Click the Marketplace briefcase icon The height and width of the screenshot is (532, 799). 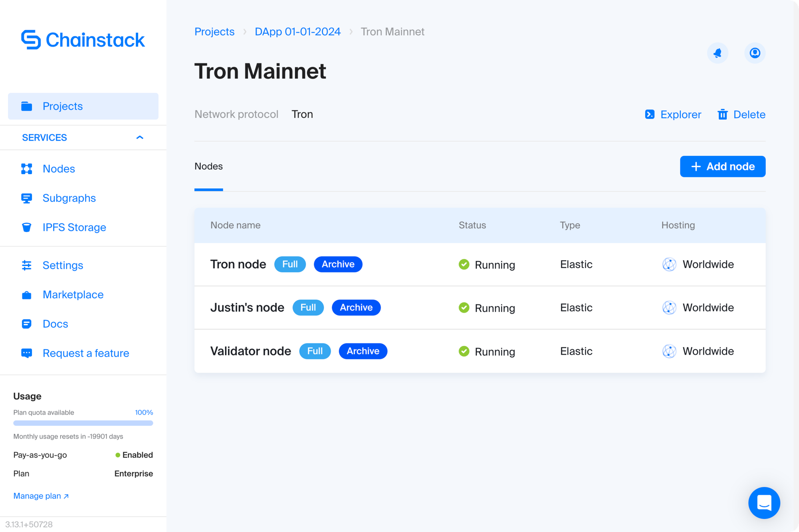click(27, 295)
